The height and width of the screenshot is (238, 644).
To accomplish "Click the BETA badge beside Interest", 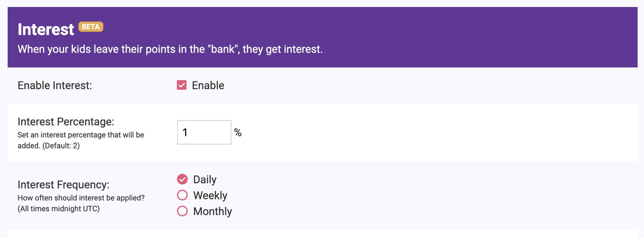I will click(x=91, y=27).
